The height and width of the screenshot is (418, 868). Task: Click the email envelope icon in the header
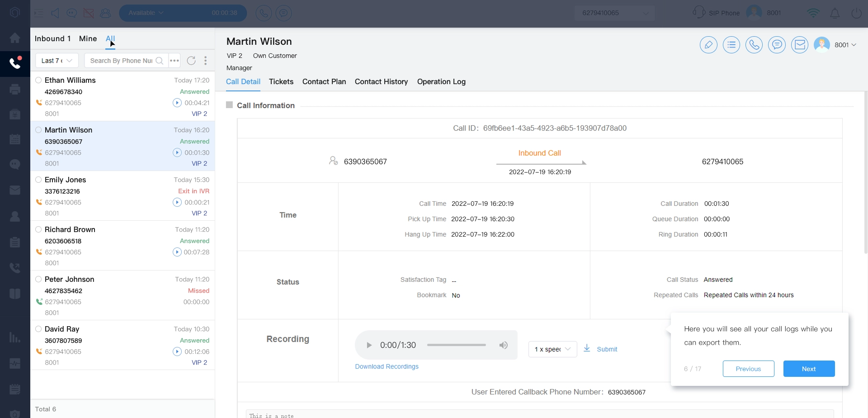(799, 45)
